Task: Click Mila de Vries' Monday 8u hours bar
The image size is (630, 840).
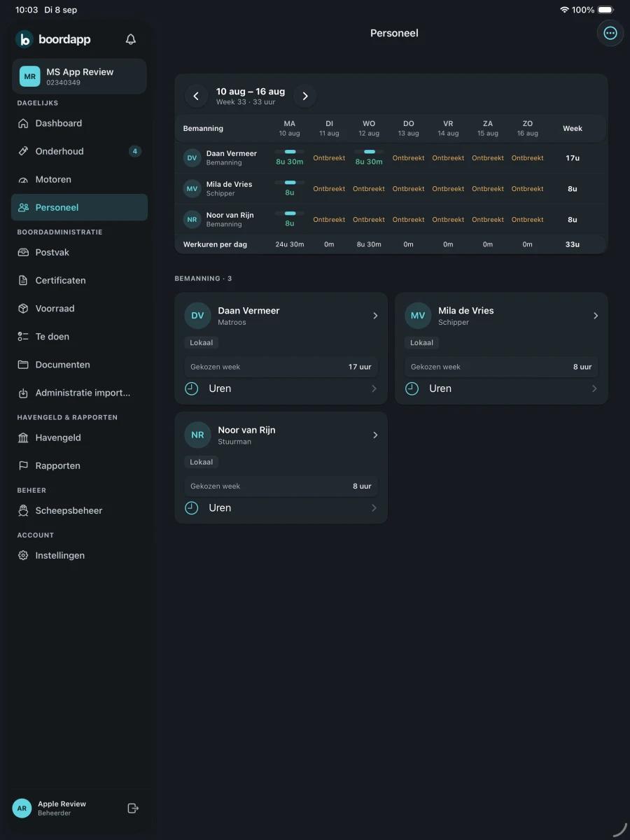Action: (290, 182)
